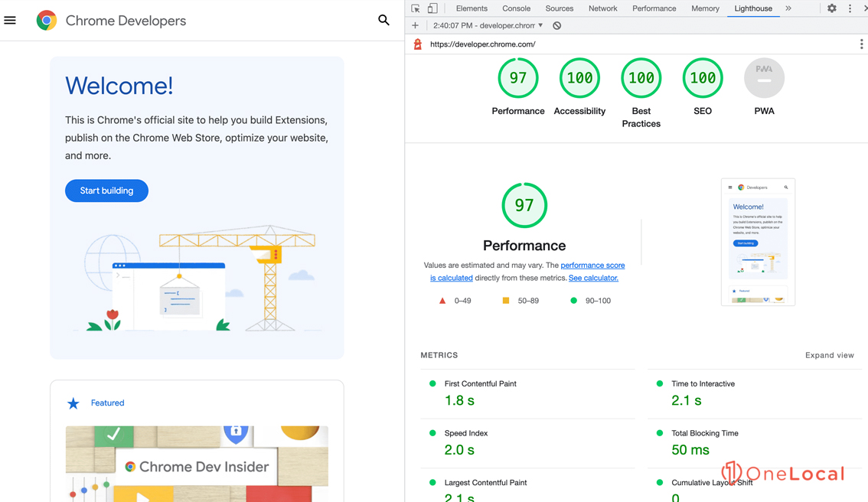
Task: Click the Chrome Developers site title
Action: click(126, 21)
